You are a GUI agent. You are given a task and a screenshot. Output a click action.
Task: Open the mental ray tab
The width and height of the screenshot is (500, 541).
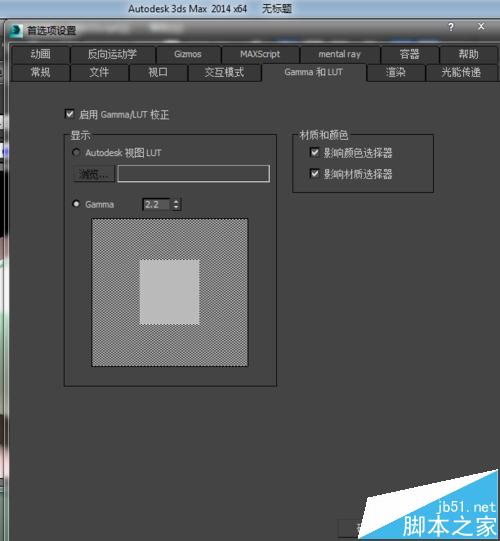(x=340, y=54)
